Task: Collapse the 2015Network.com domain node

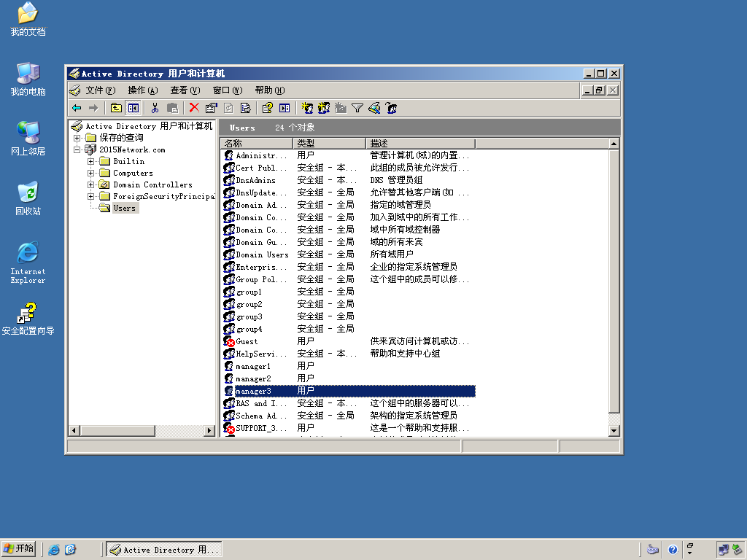Action: point(77,149)
